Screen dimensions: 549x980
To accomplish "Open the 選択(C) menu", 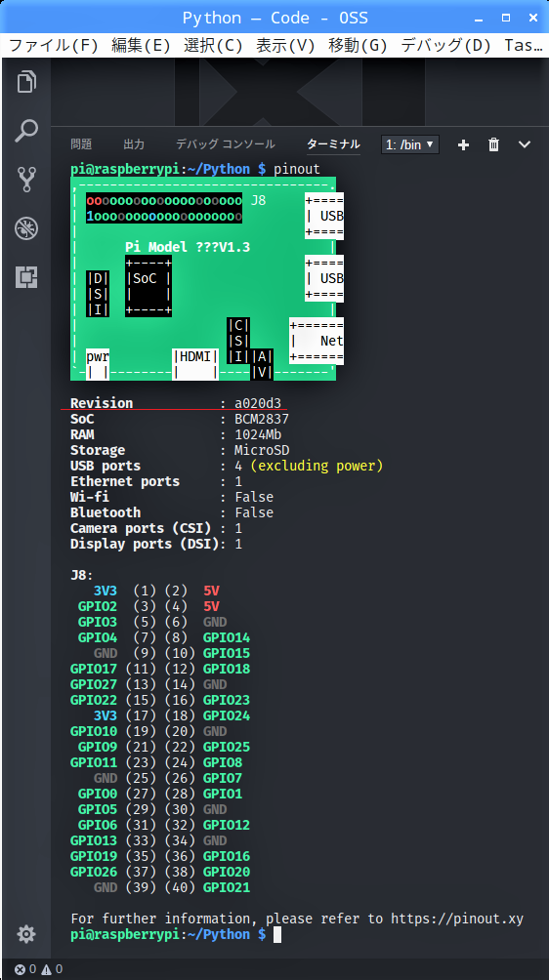I will click(x=213, y=45).
